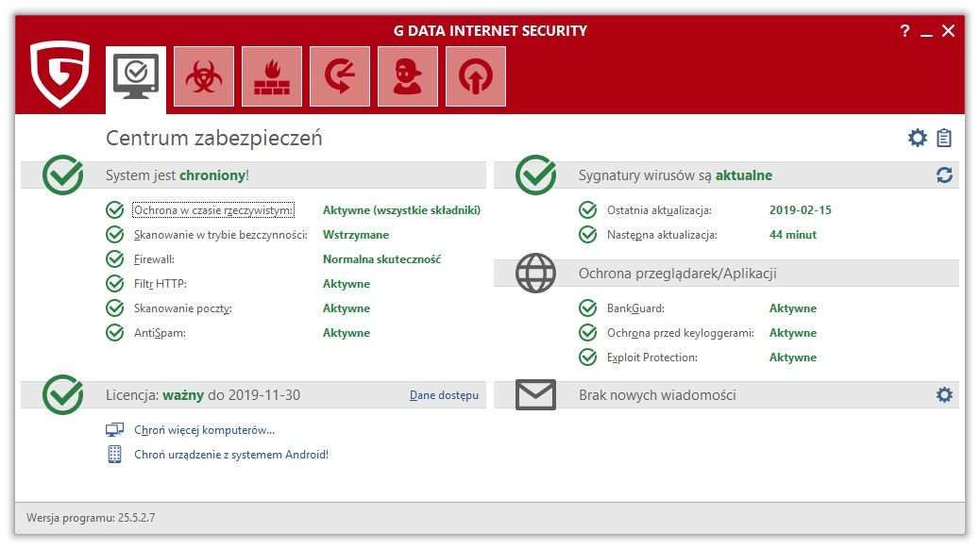Refresh virus signatures with the update arrows
Screen dimensions: 980x549
(944, 175)
